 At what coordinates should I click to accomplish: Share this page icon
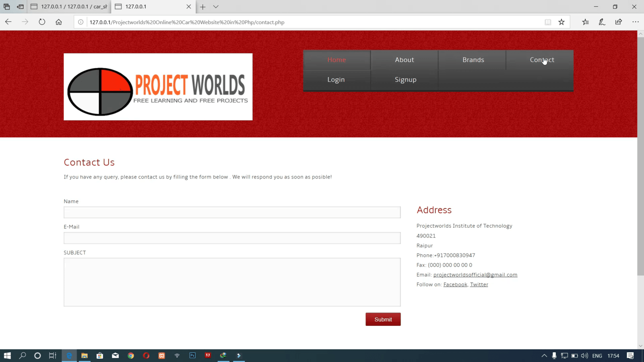619,22
